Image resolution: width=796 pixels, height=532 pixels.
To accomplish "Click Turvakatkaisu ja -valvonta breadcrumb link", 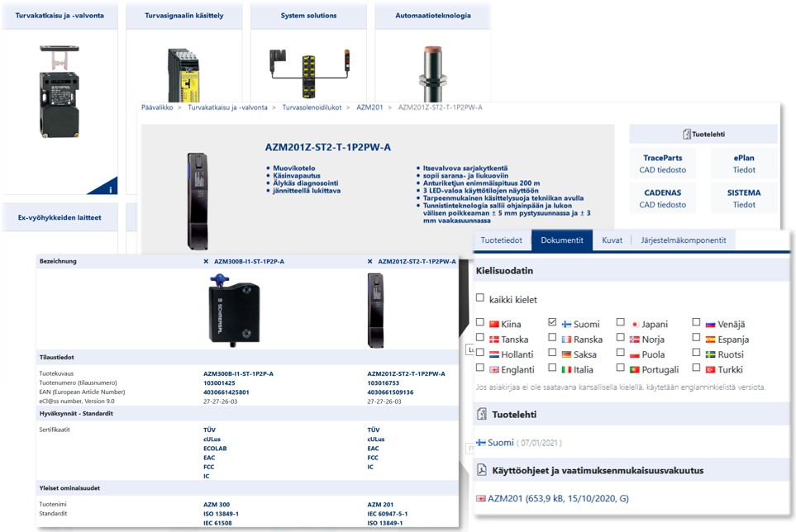I will pyautogui.click(x=227, y=107).
